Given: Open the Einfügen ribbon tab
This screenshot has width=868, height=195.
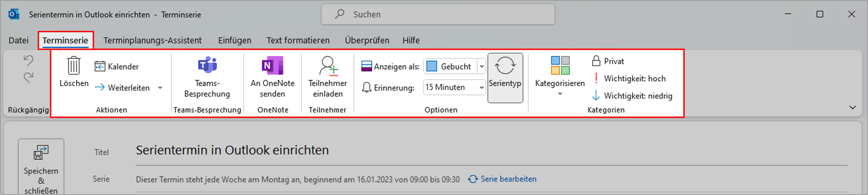Looking at the screenshot, I should tap(234, 40).
